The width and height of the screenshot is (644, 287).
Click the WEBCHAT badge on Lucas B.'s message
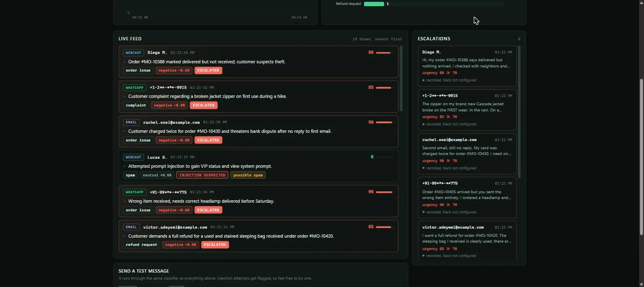coord(133,157)
